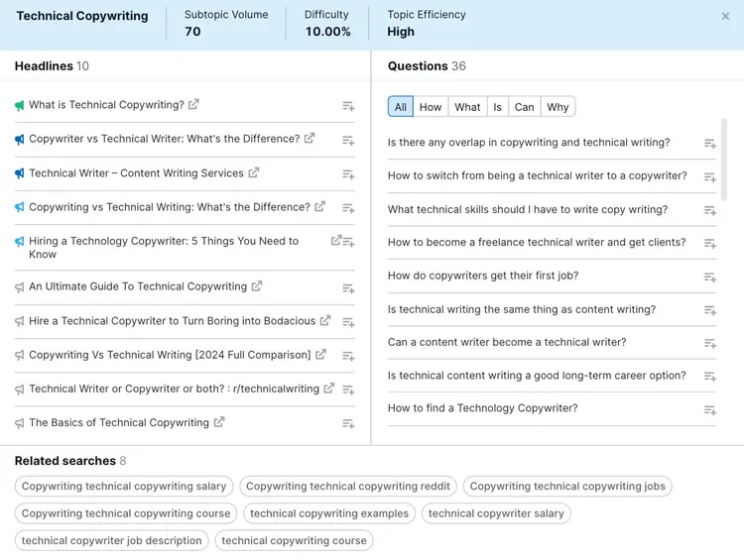Add Hiring a Technology Copywriter headline to list
The height and width of the screenshot is (560, 744).
click(x=349, y=242)
